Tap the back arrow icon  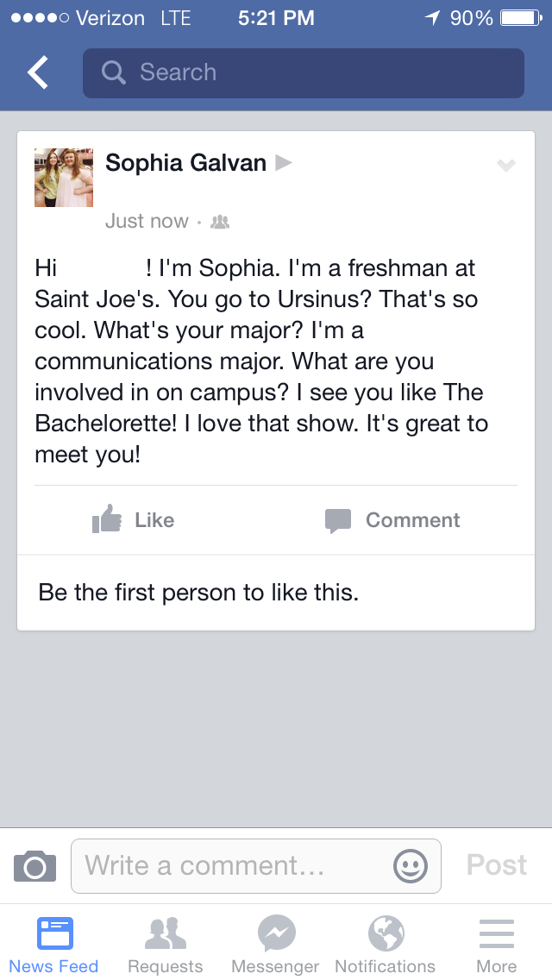pyautogui.click(x=38, y=73)
